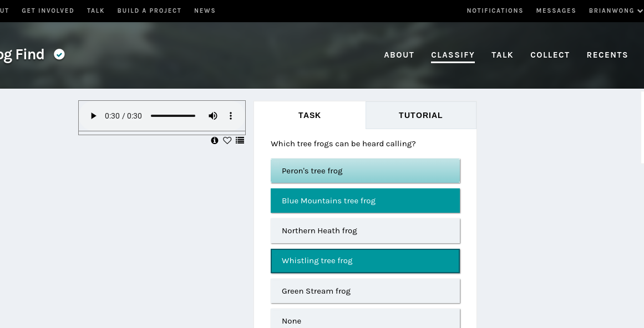
Task: Open the About project page
Action: 399,55
